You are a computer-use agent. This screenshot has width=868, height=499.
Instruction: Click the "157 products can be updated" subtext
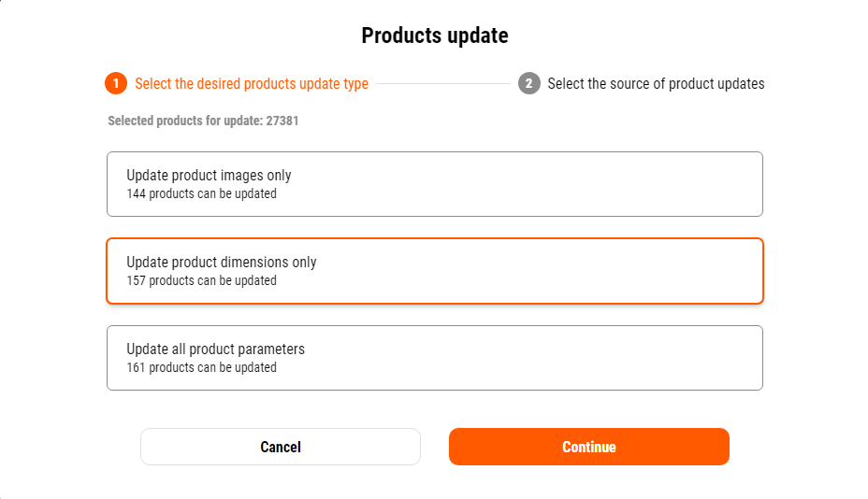pos(201,280)
